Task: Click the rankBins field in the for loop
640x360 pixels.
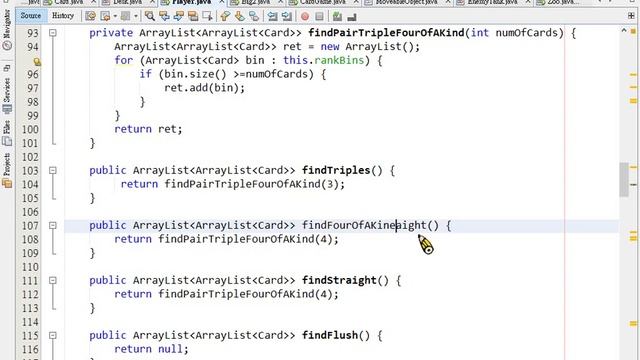Action: [x=339, y=60]
